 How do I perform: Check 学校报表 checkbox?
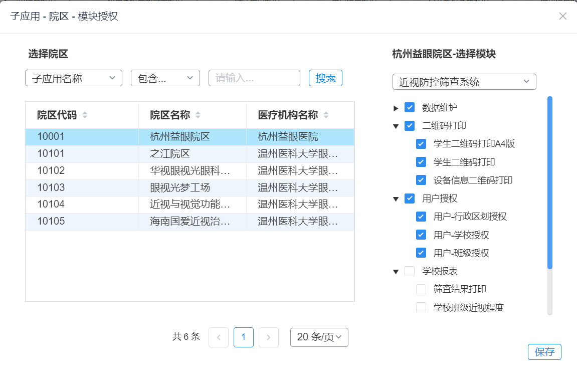(410, 271)
